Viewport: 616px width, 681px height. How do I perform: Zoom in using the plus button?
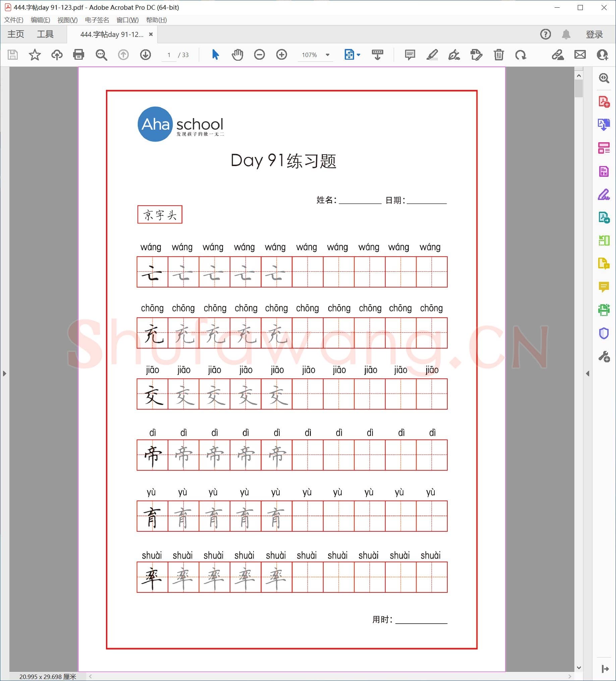coord(281,55)
